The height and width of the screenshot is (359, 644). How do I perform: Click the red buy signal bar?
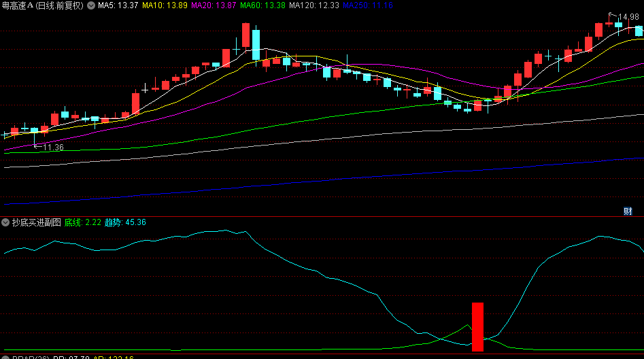(477, 327)
